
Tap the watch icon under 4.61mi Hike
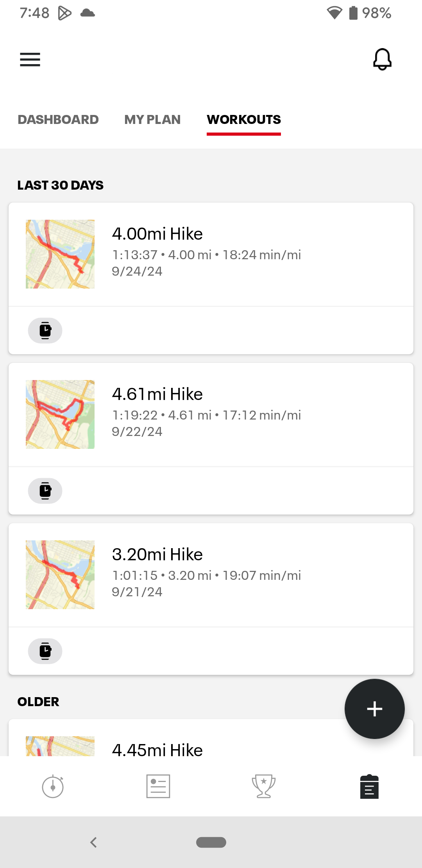(45, 491)
